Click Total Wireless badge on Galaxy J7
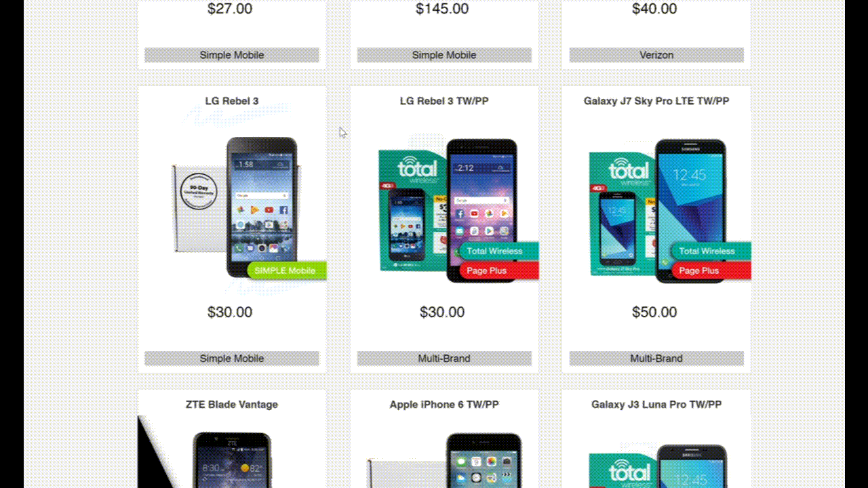 pyautogui.click(x=711, y=251)
